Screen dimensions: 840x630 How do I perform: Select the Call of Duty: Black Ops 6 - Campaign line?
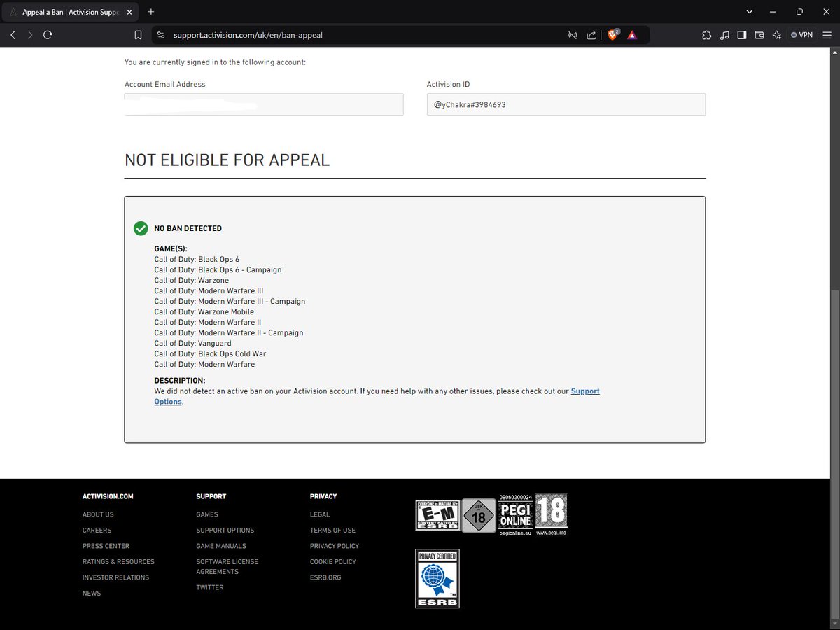pyautogui.click(x=218, y=270)
